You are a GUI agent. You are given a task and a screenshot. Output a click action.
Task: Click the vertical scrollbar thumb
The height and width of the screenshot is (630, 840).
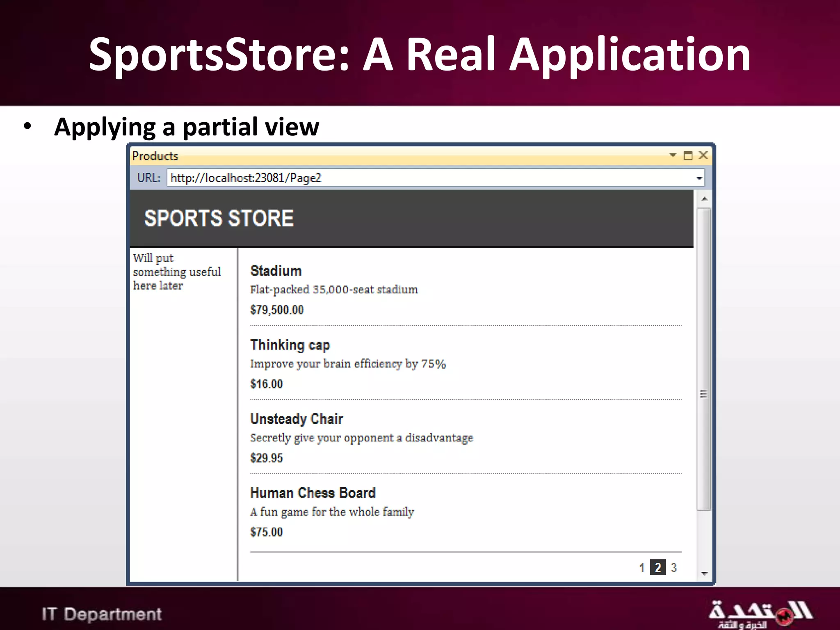pos(704,359)
